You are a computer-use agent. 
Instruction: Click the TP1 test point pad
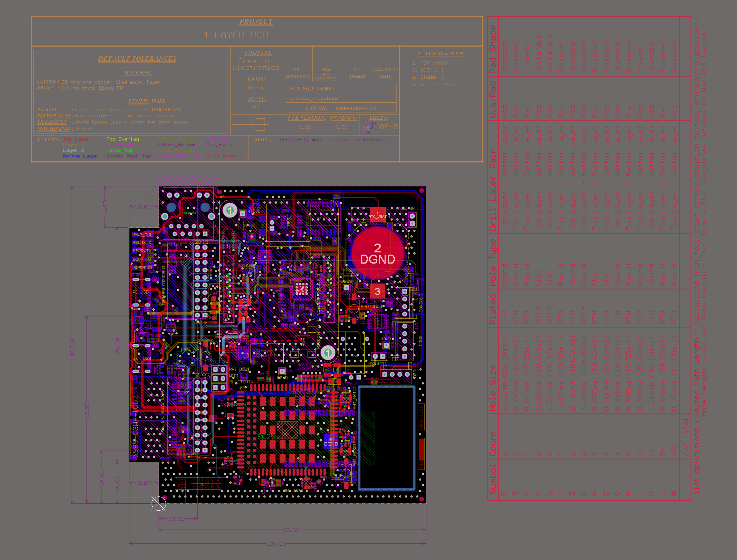point(282,371)
